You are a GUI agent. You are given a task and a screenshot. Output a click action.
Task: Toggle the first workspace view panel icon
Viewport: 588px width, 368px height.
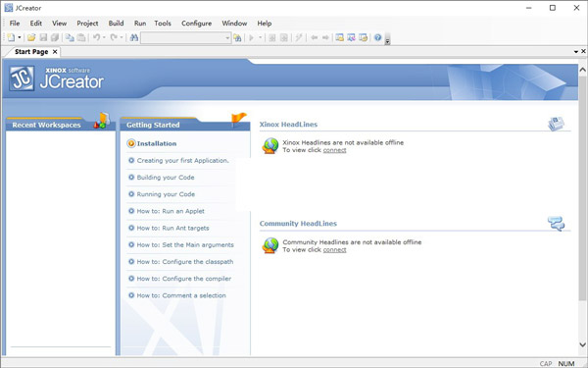click(x=340, y=37)
